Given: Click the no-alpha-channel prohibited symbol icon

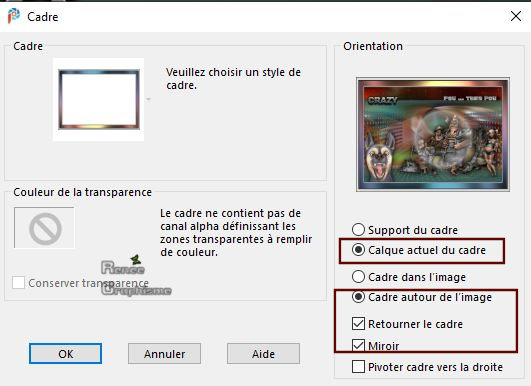Looking at the screenshot, I should point(45,229).
